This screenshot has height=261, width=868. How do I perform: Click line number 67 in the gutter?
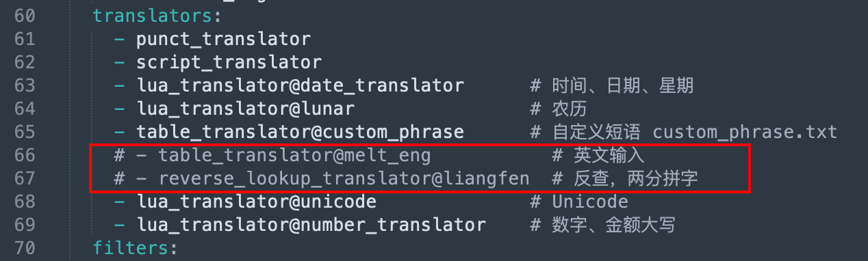click(24, 178)
